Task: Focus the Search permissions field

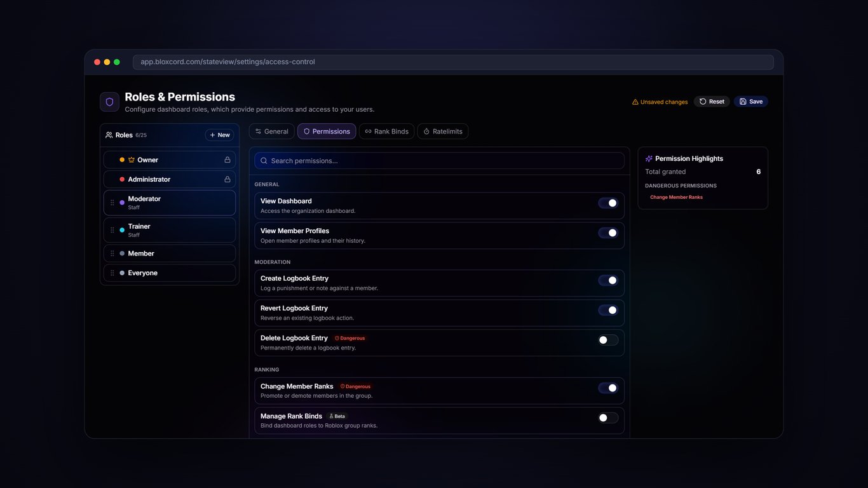Action: click(439, 161)
